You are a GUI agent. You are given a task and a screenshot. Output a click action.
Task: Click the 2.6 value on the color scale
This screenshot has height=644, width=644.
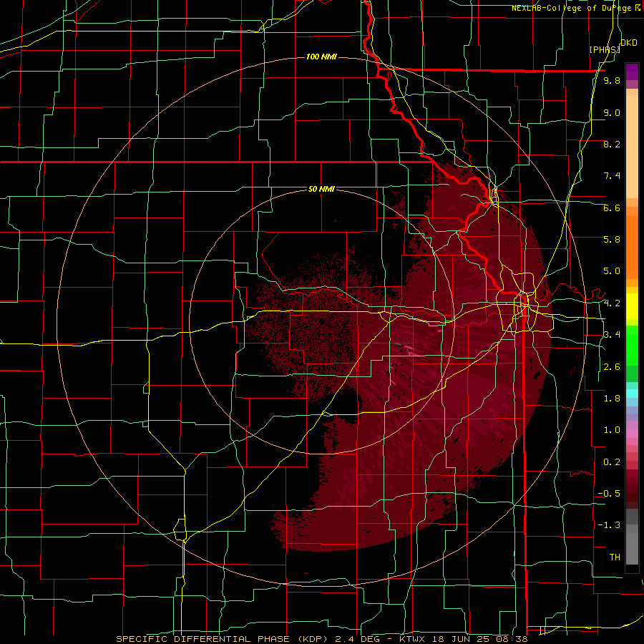point(612,367)
